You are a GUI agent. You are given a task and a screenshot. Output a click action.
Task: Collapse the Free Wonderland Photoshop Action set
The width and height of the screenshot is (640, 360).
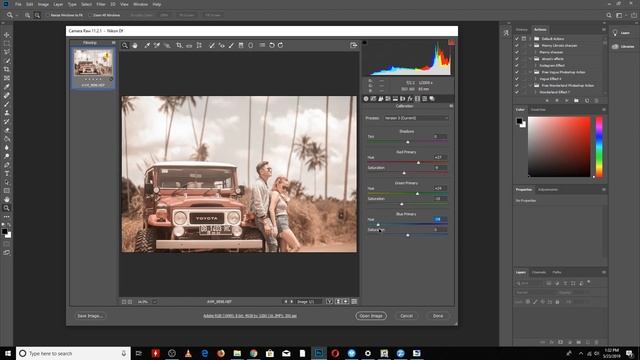point(531,86)
